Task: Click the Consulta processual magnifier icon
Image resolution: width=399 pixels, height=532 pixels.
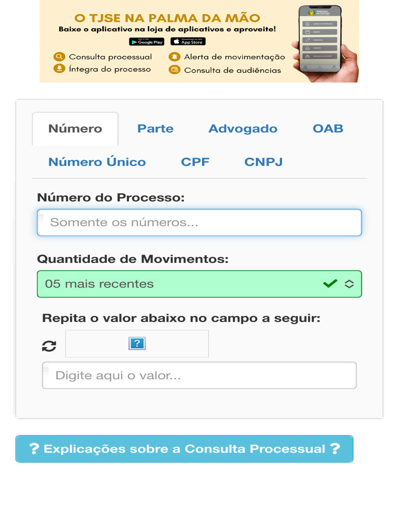Action: pyautogui.click(x=59, y=57)
